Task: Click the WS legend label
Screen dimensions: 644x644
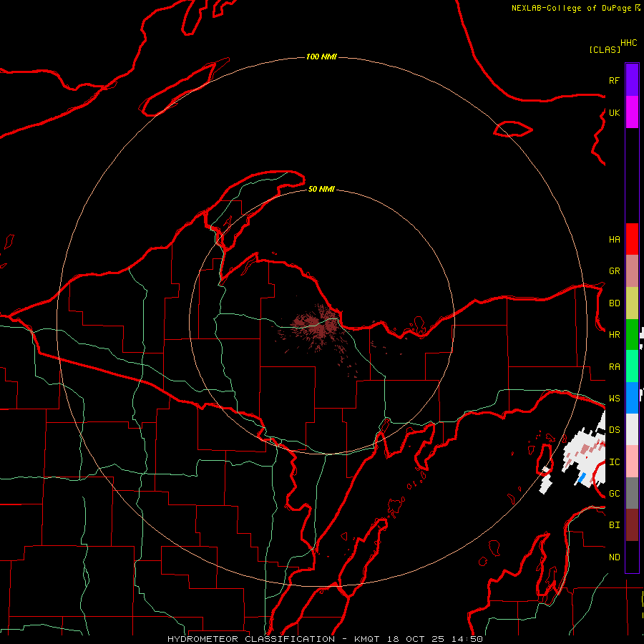Action: click(x=614, y=399)
